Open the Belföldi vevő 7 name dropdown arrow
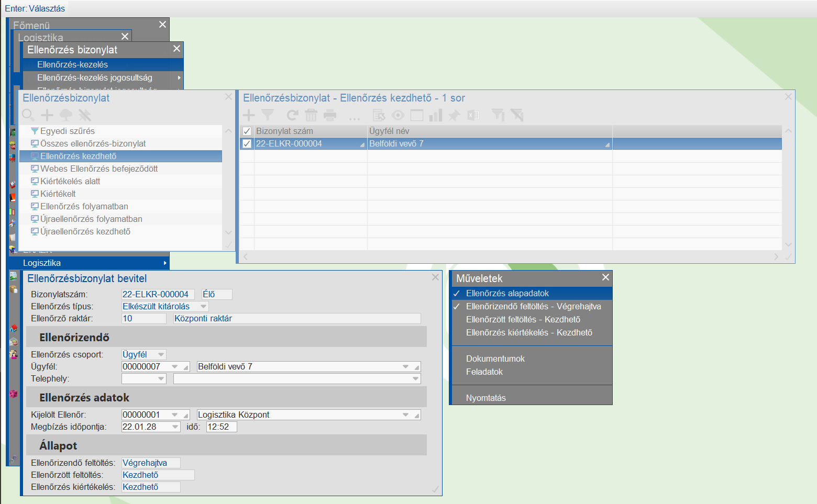 coord(405,366)
